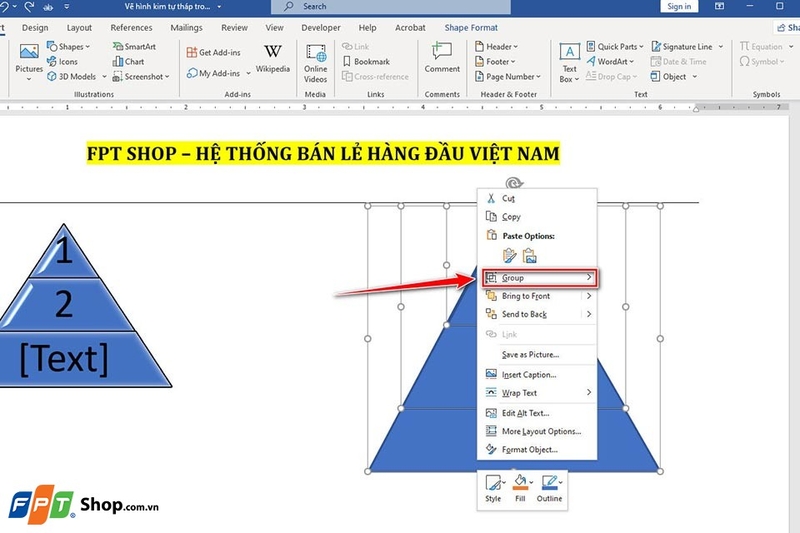Click the Sign in button

tap(679, 6)
